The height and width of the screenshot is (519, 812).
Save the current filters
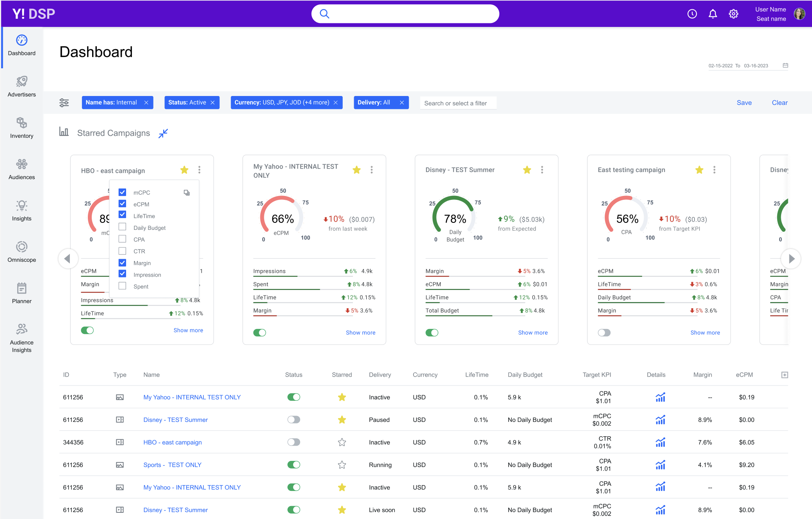pyautogui.click(x=744, y=103)
